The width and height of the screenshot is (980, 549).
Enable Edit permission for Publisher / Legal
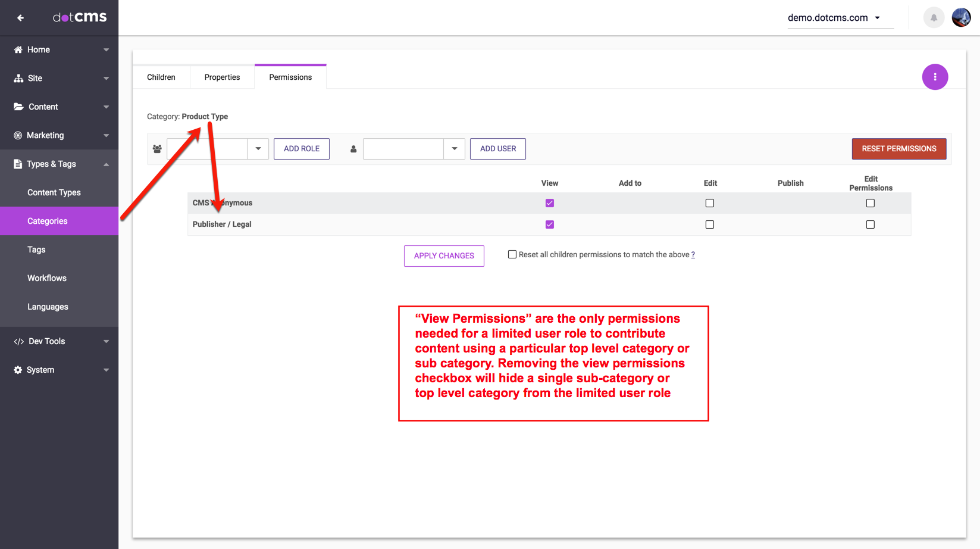(x=710, y=224)
